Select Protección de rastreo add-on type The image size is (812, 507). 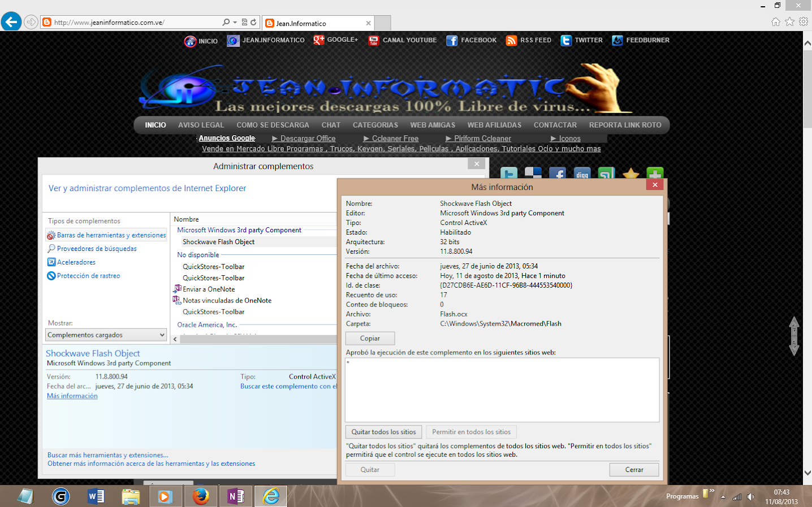tap(84, 276)
